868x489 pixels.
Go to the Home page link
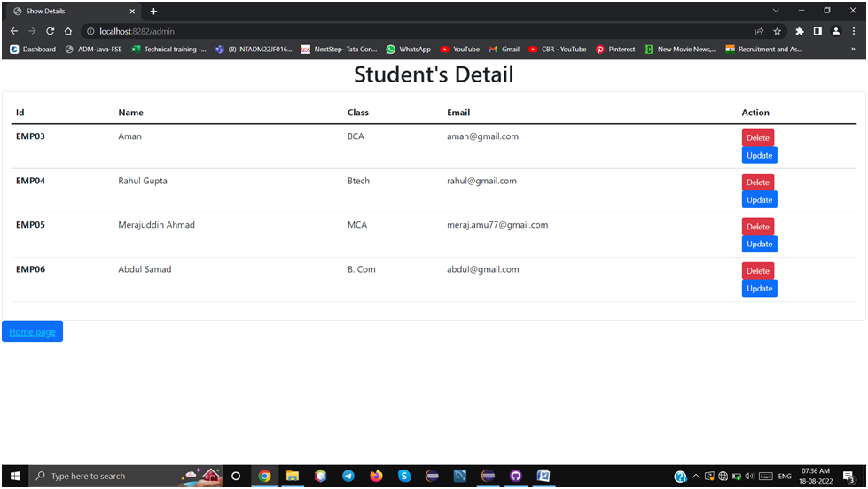click(x=32, y=331)
